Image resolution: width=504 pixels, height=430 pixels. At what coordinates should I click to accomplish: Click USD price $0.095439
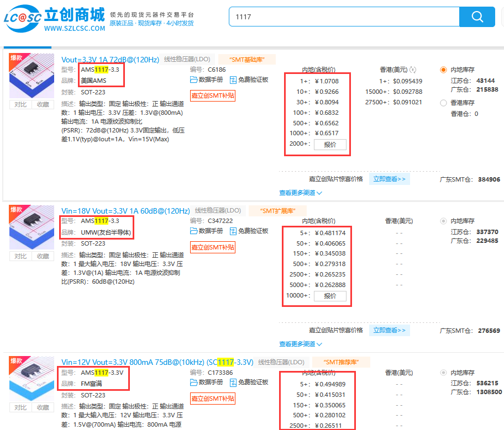[408, 81]
